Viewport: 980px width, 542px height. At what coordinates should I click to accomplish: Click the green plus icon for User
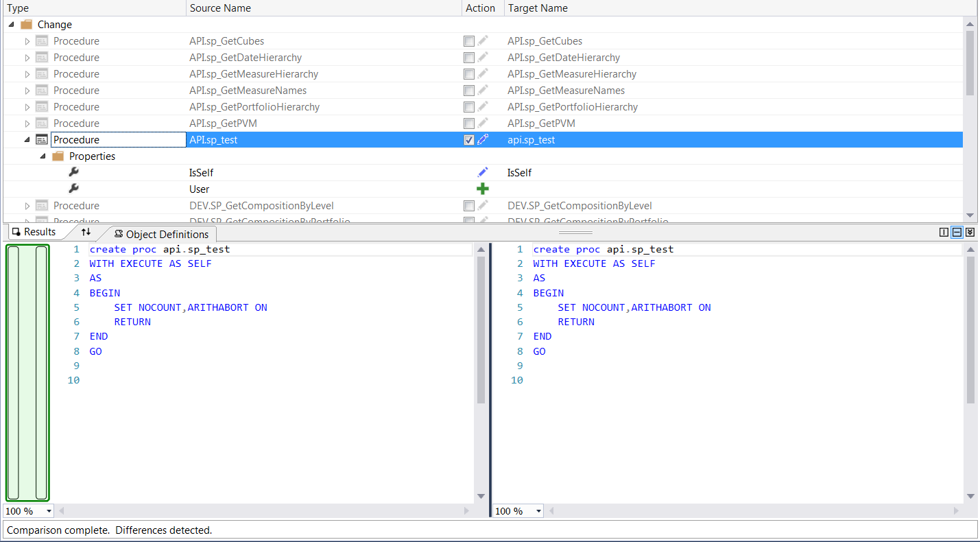pyautogui.click(x=483, y=189)
